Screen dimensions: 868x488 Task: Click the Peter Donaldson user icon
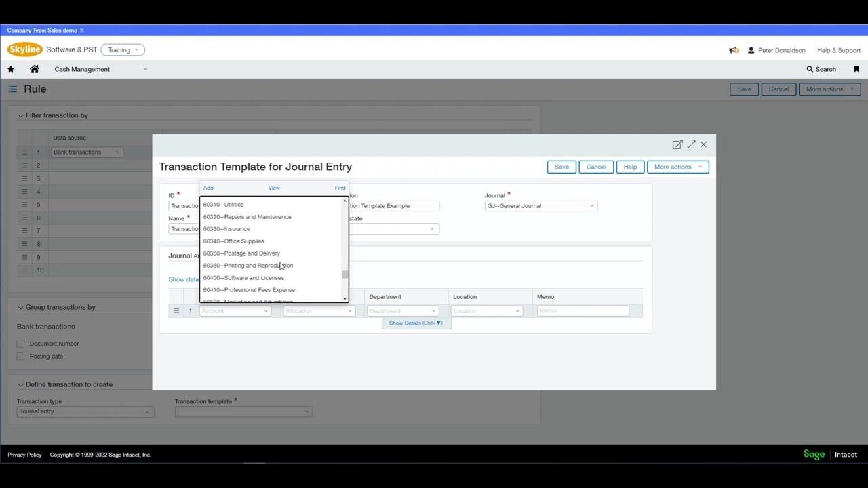751,50
